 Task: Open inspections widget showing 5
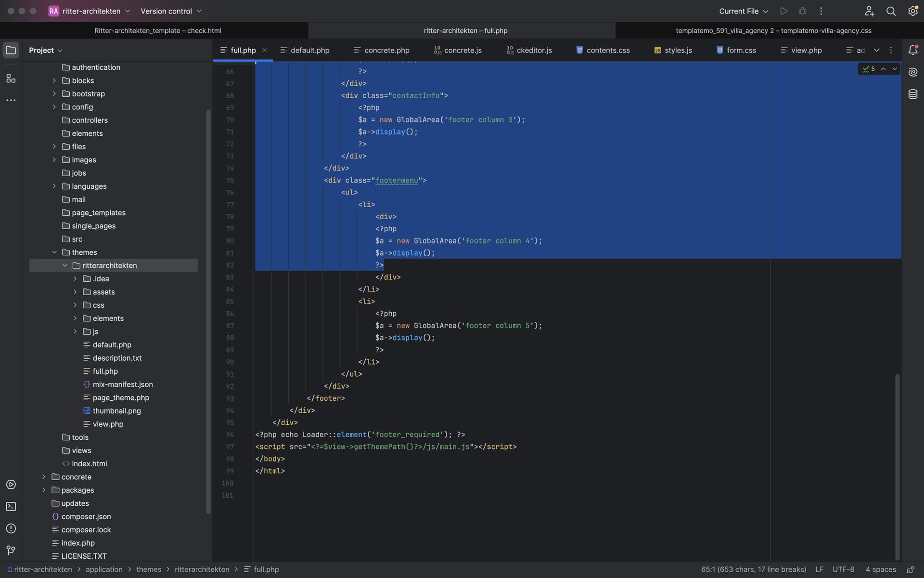pos(869,69)
